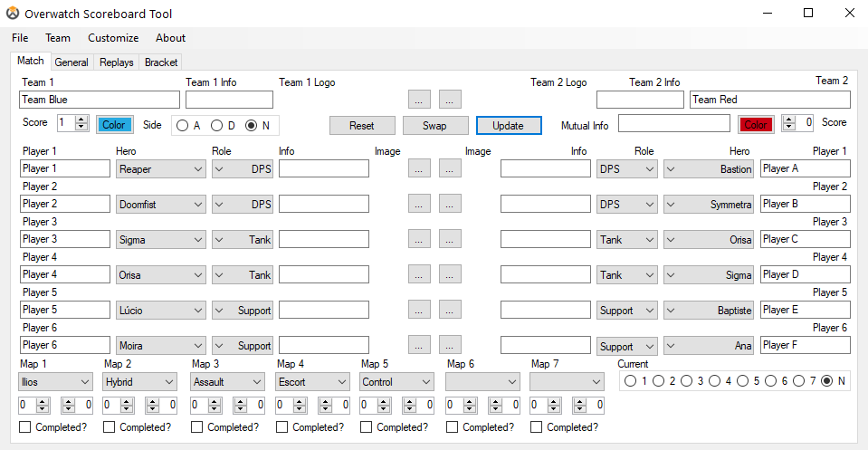Open the empty Map 6 dropdown
This screenshot has width=868, height=450.
point(482,382)
